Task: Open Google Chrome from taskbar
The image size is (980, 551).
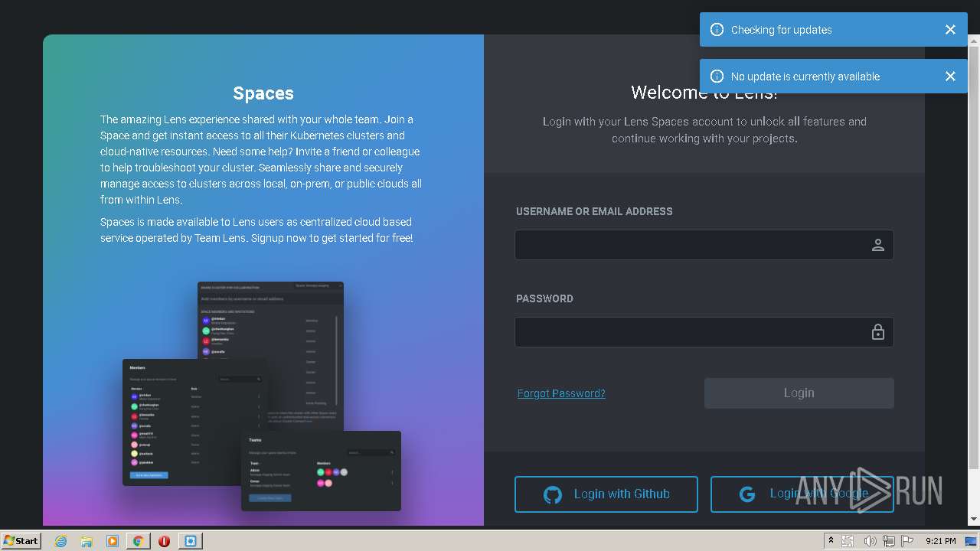Action: pos(138,541)
